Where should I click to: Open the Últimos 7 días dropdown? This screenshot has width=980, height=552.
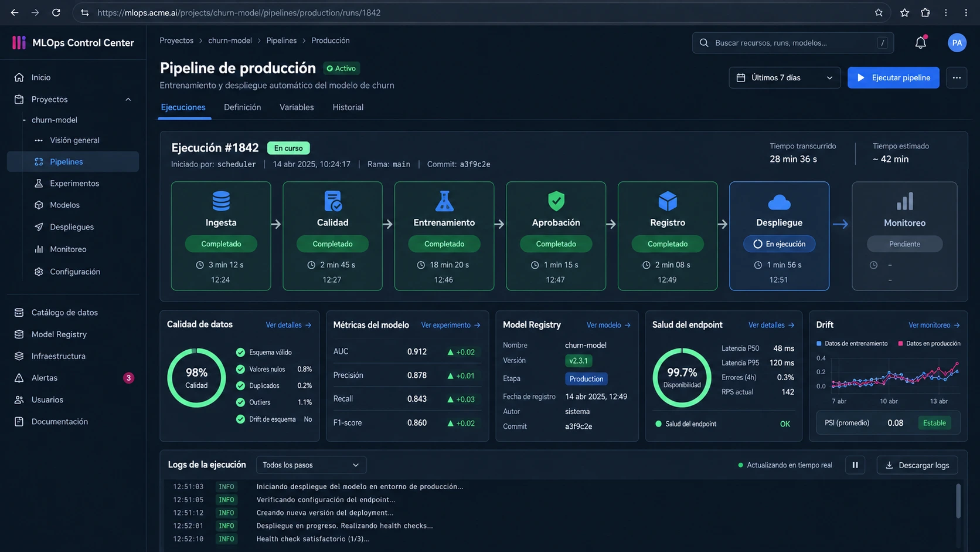click(x=784, y=77)
